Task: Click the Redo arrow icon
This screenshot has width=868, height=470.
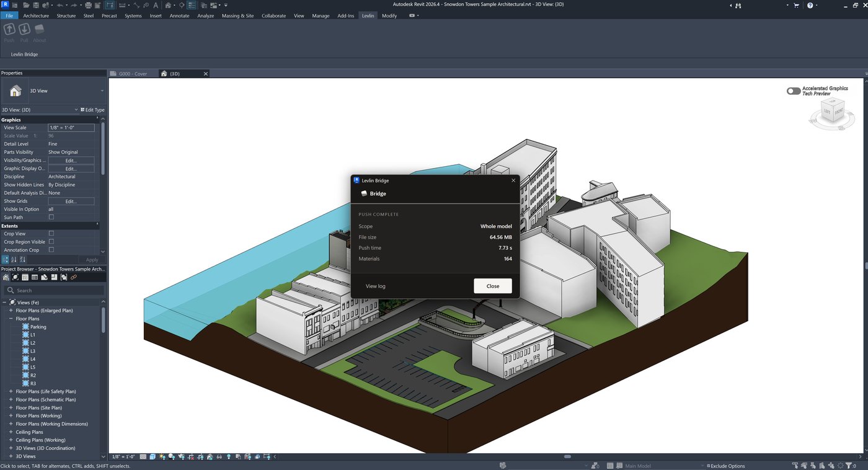Action: tap(74, 5)
